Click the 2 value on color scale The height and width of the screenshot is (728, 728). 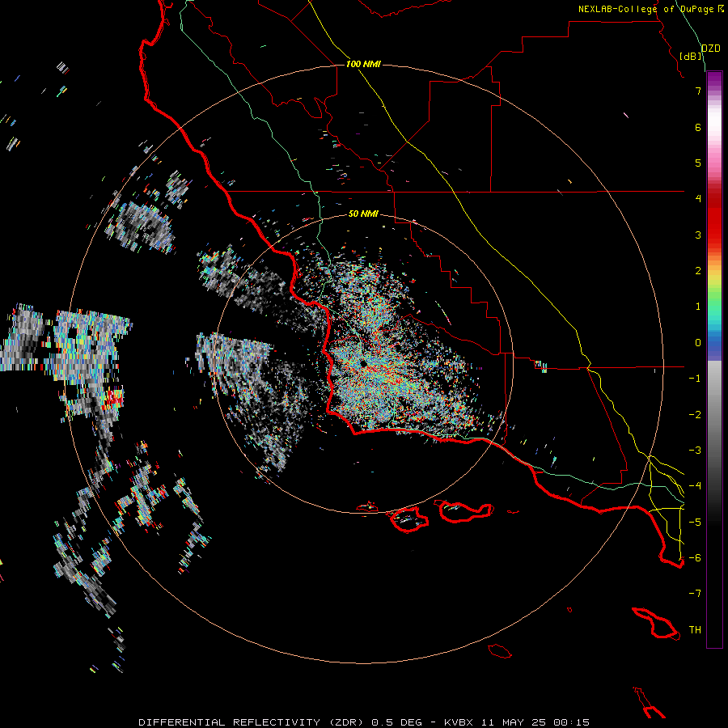pyautogui.click(x=698, y=271)
